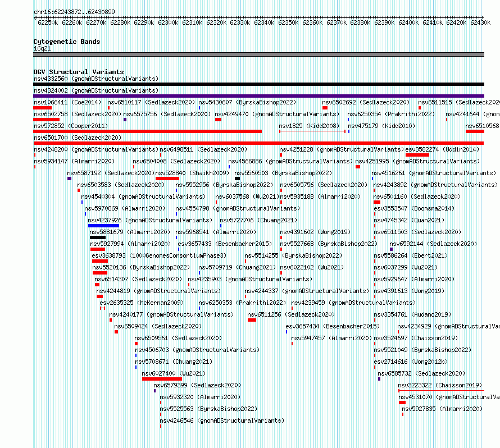Open the nsv4324002 gnomAD variant label

pyautogui.click(x=96, y=90)
